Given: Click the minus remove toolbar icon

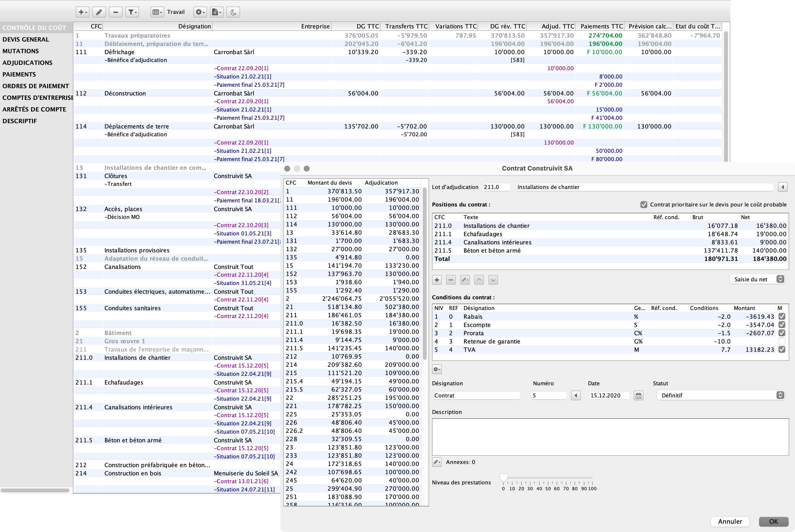Looking at the screenshot, I should pos(115,12).
